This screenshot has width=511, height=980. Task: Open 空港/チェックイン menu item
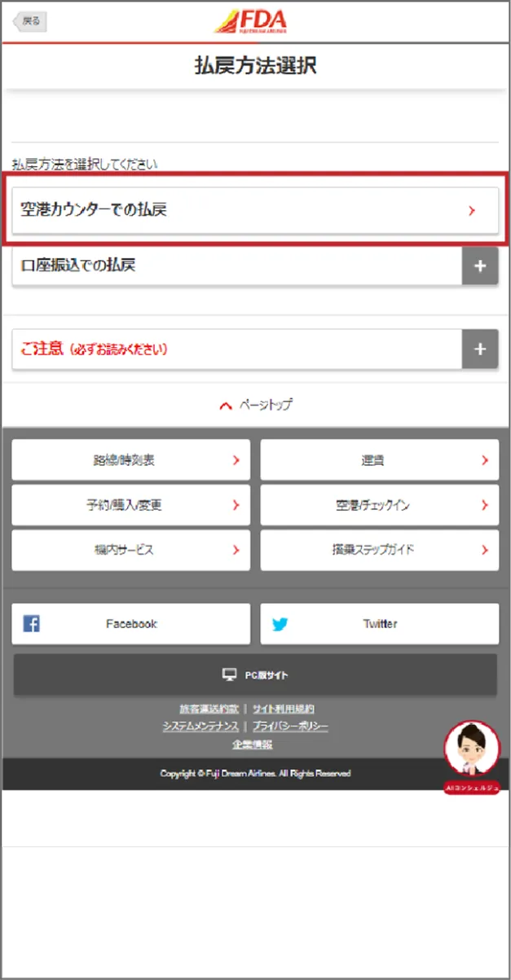click(380, 505)
